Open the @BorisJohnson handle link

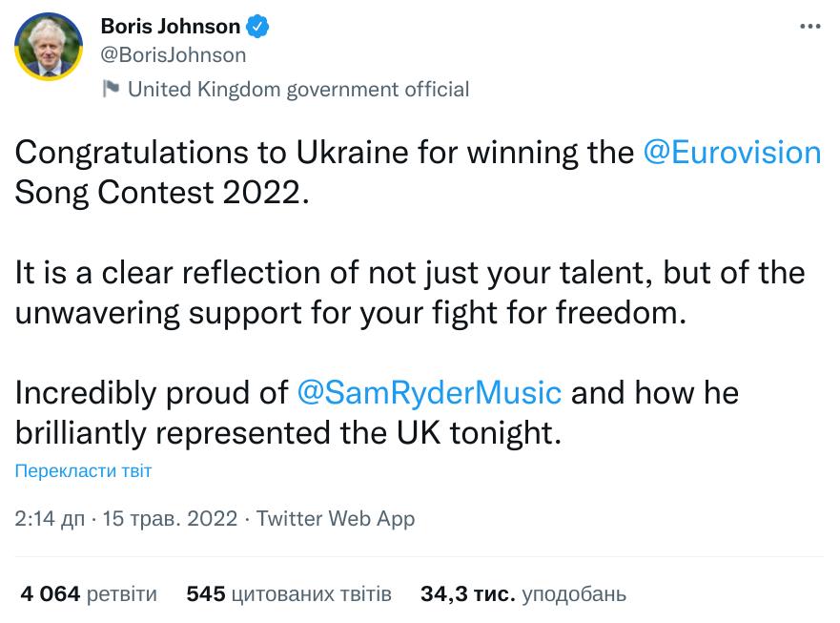(174, 55)
